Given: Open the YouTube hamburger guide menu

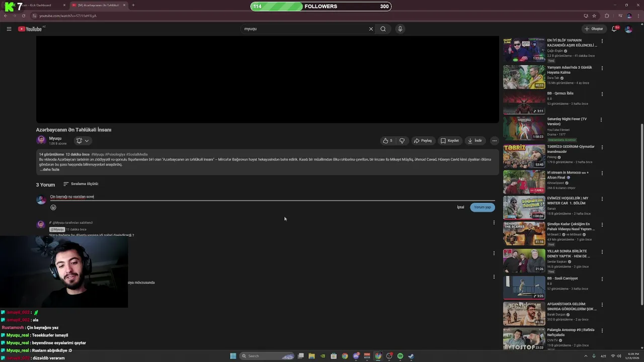Looking at the screenshot, I should click(x=9, y=29).
